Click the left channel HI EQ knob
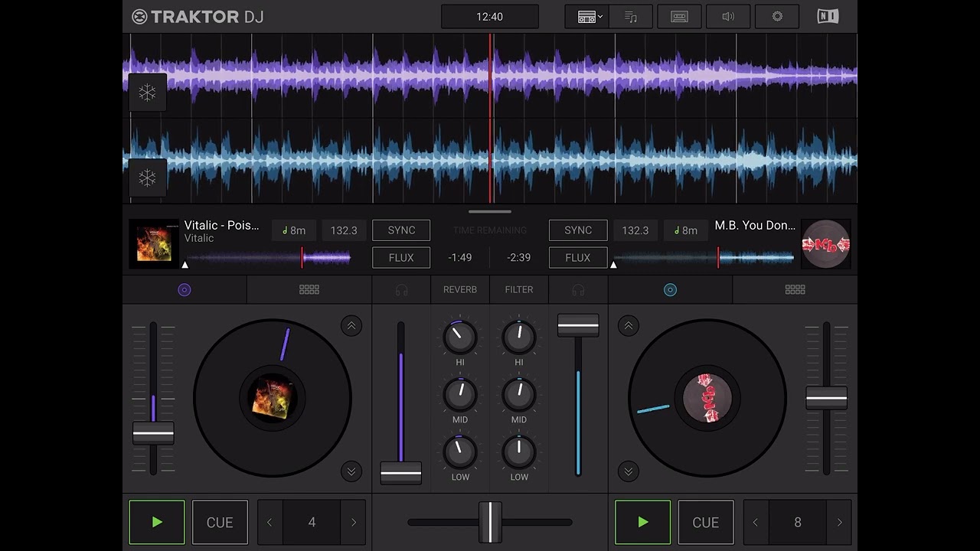This screenshot has height=551, width=980. (x=460, y=337)
